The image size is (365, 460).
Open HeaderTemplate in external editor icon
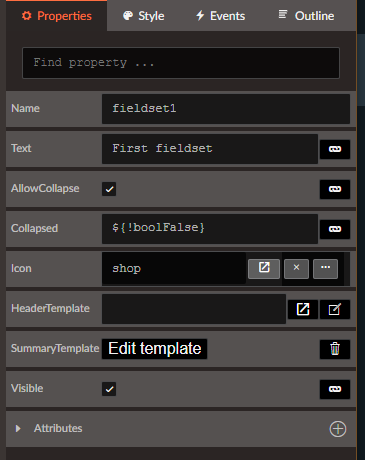point(303,309)
